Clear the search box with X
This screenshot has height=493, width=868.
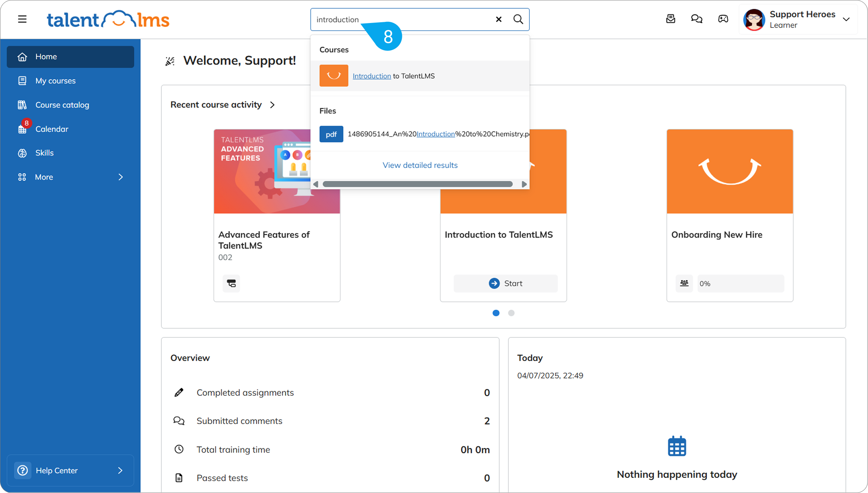[498, 19]
